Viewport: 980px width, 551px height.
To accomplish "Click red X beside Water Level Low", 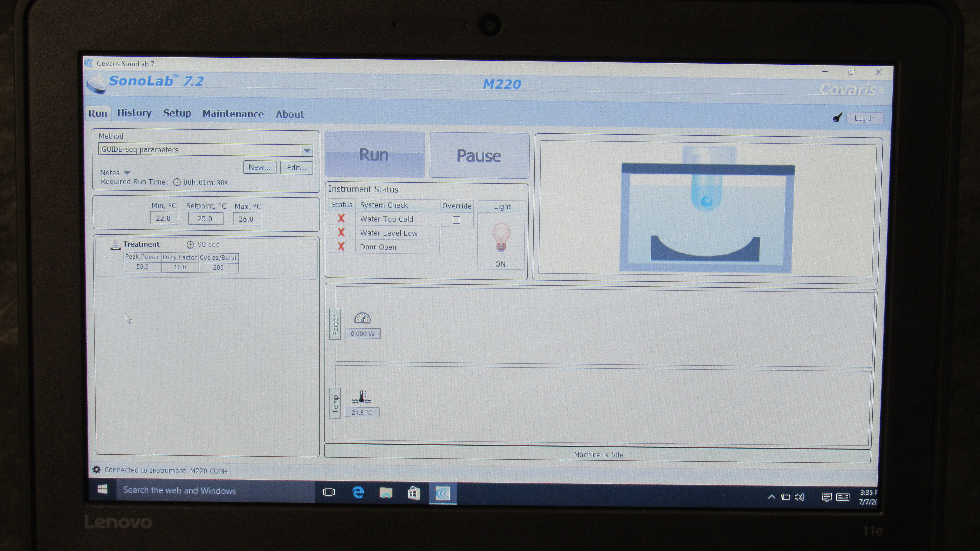I will click(x=341, y=232).
